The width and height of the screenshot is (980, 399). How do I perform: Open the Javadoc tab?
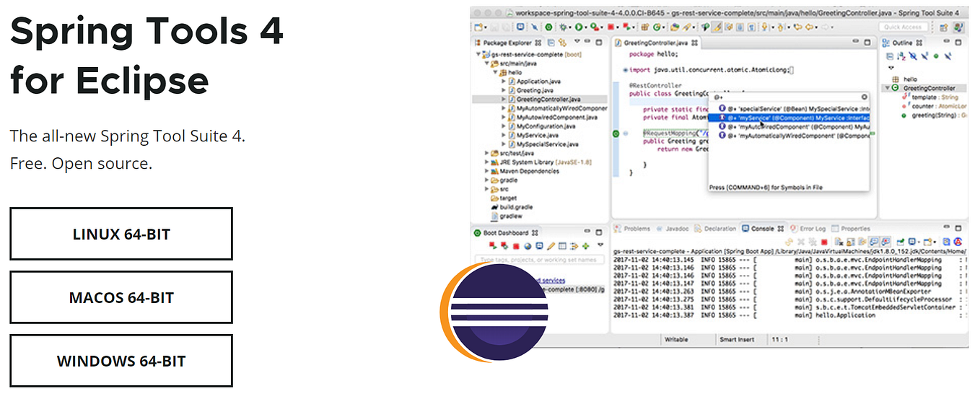tap(672, 229)
